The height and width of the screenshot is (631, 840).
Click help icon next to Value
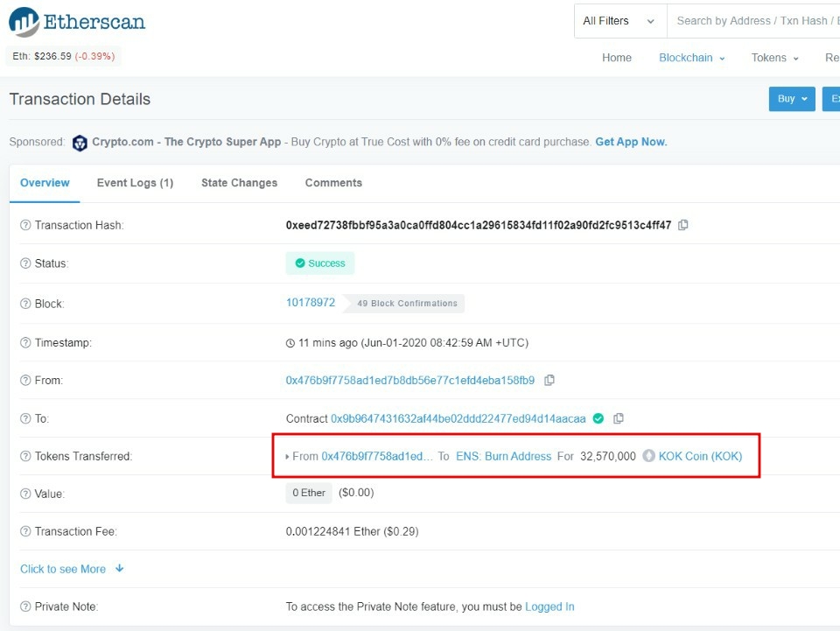coord(25,494)
